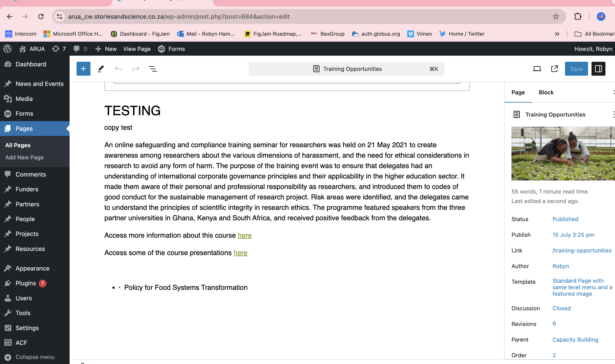This screenshot has height=364, width=615.
Task: Click the WordPress logo icon
Action: [8, 49]
